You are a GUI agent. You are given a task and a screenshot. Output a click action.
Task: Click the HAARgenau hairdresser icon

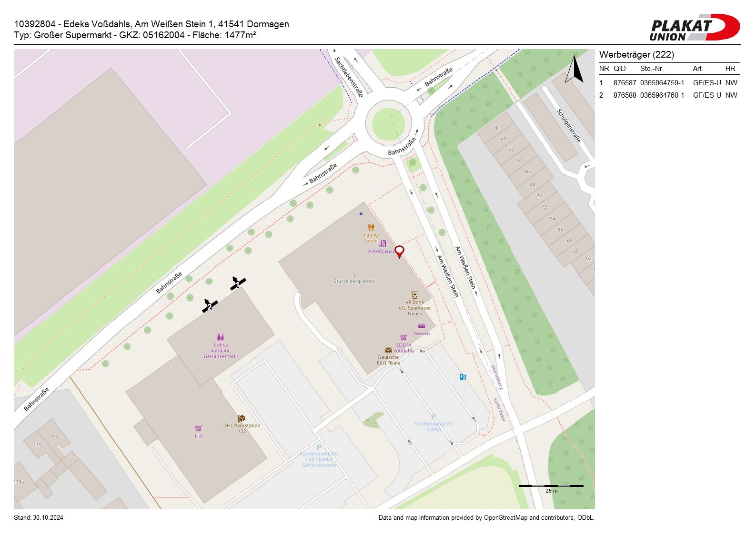tap(383, 243)
